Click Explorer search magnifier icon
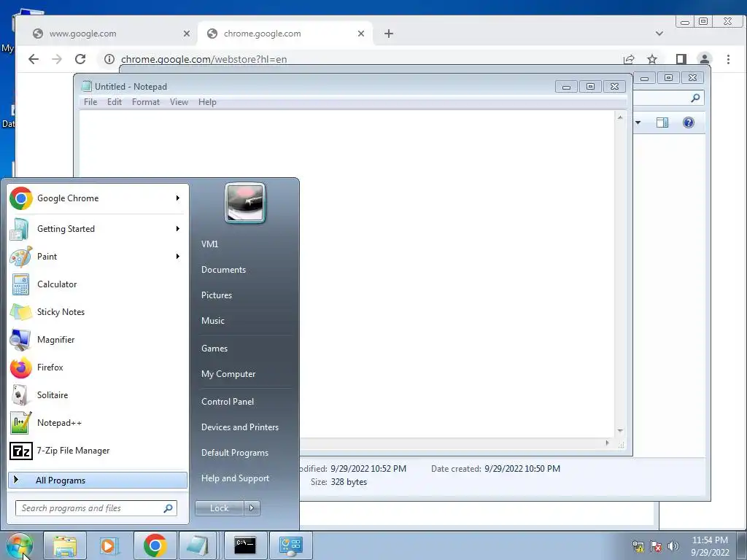This screenshot has height=560, width=747. pyautogui.click(x=695, y=98)
